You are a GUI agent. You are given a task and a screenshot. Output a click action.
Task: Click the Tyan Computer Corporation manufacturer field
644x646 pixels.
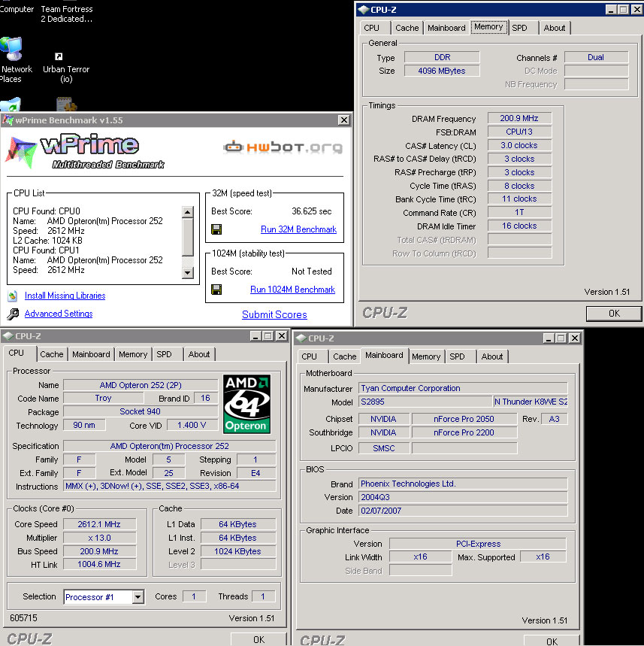463,388
